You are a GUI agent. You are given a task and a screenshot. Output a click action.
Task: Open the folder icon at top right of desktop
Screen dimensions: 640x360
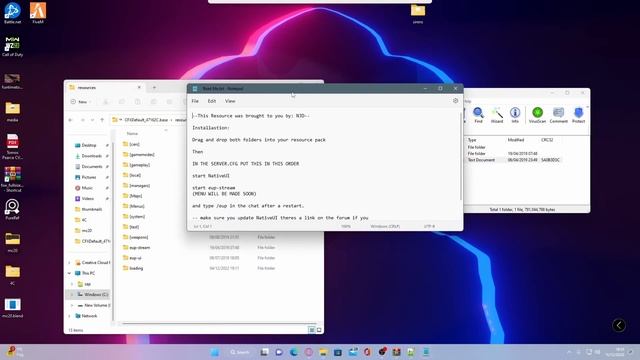point(418,13)
